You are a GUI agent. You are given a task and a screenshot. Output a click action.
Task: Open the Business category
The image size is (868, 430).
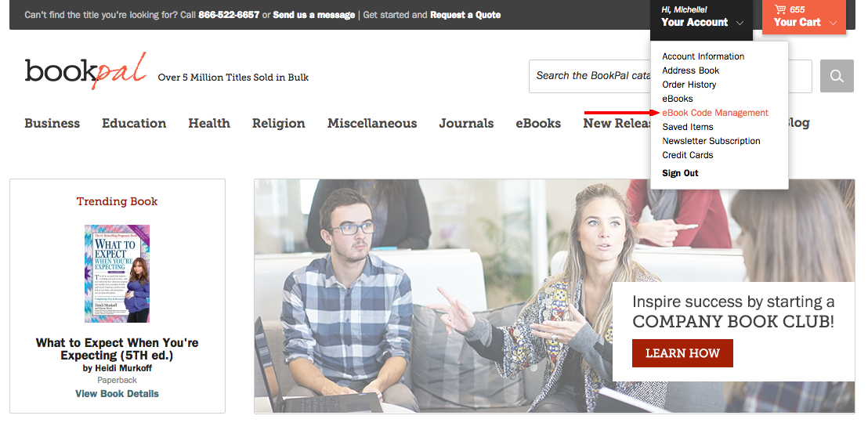pyautogui.click(x=52, y=124)
